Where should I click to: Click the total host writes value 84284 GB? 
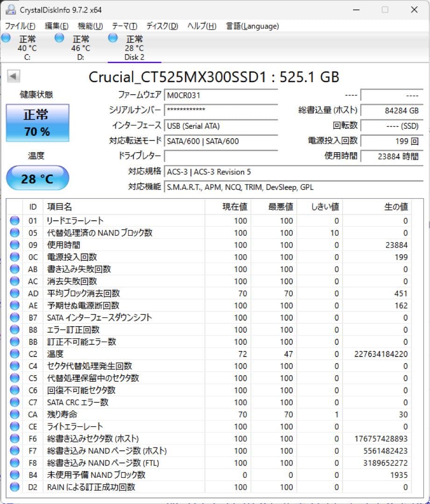click(392, 110)
